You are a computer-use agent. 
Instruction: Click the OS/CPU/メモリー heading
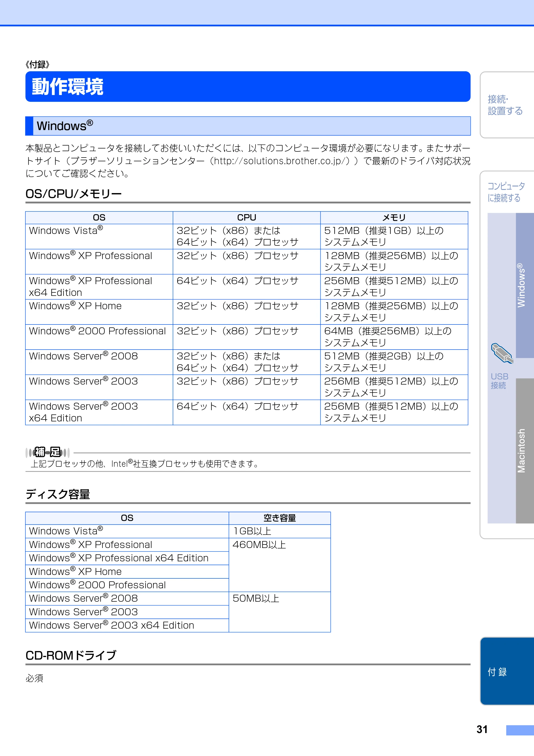74,194
